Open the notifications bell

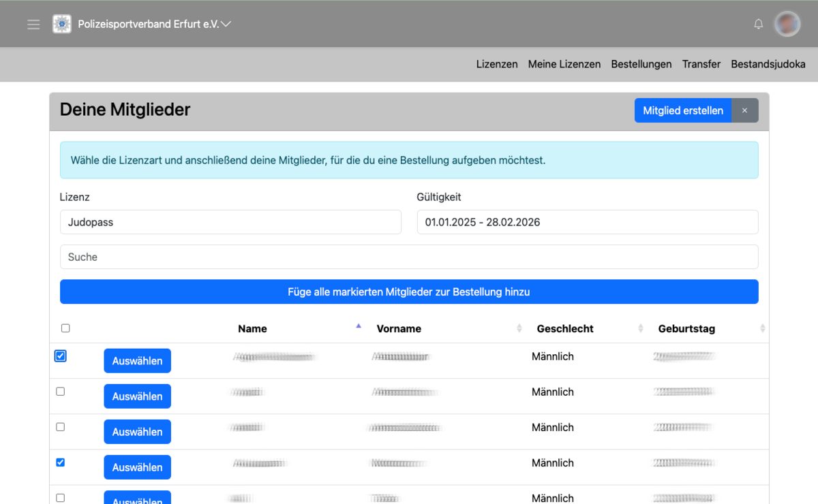click(758, 25)
